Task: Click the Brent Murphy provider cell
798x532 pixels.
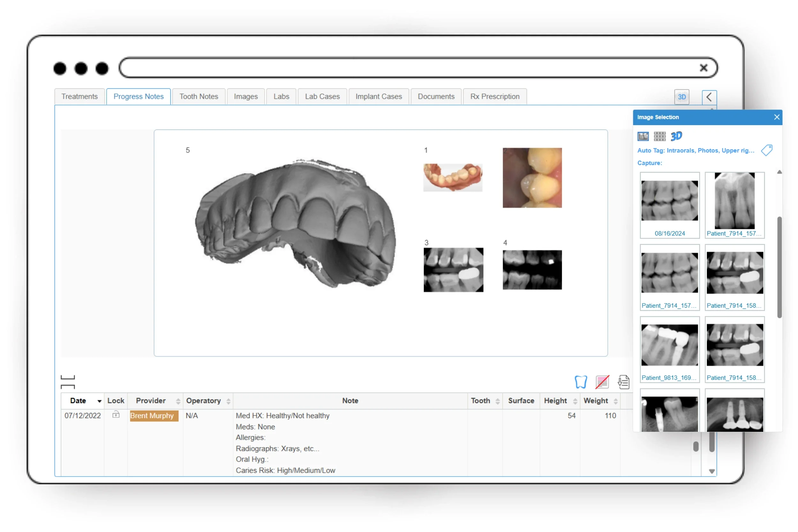Action: pyautogui.click(x=154, y=416)
